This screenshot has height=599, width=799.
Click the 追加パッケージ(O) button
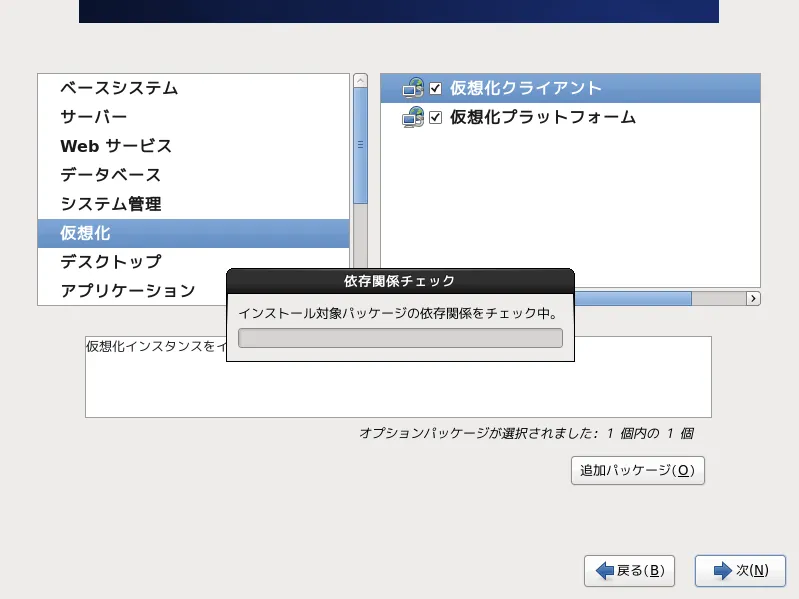pos(637,470)
